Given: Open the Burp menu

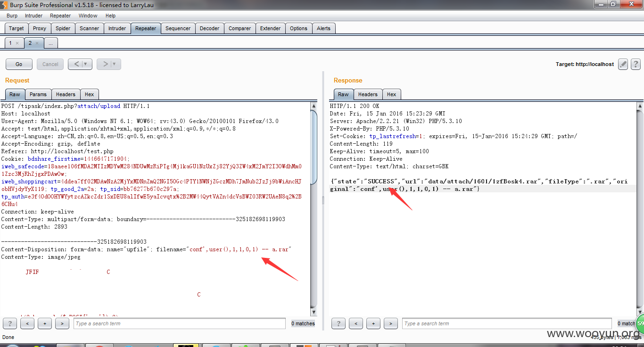Looking at the screenshot, I should (x=12, y=16).
